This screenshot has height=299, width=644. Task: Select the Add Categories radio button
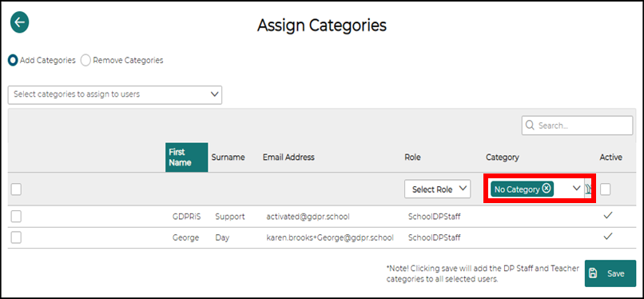13,61
